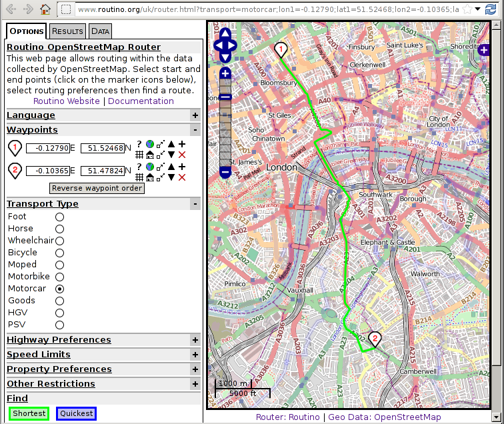
Task: Expand the Language section
Action: [x=195, y=115]
